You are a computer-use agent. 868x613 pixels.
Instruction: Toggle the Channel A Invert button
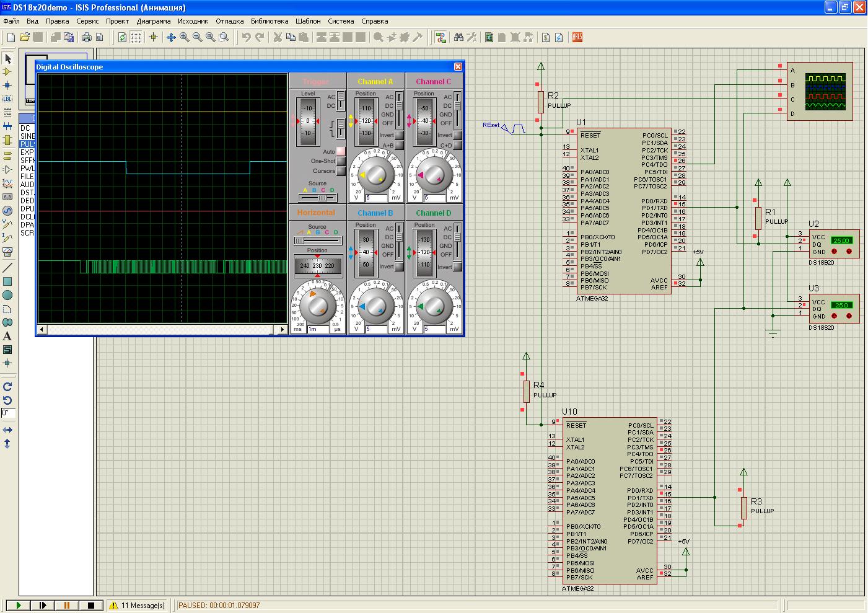tap(400, 135)
